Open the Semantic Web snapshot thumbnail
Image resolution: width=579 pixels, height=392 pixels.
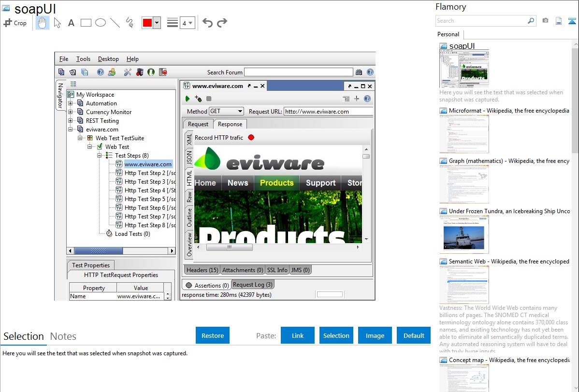[464, 285]
